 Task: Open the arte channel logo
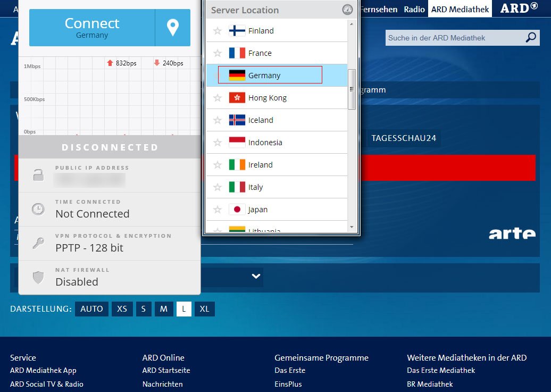512,233
